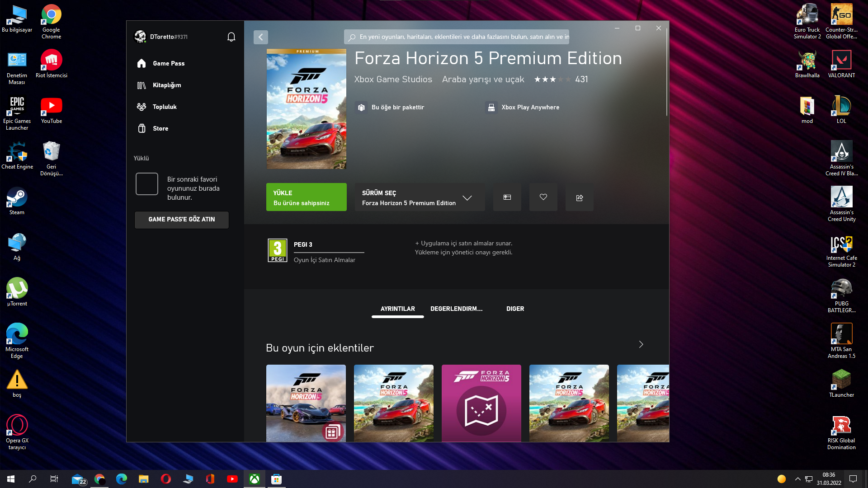The image size is (868, 488).
Task: Select the µTorrent desktop icon
Action: coord(17,292)
